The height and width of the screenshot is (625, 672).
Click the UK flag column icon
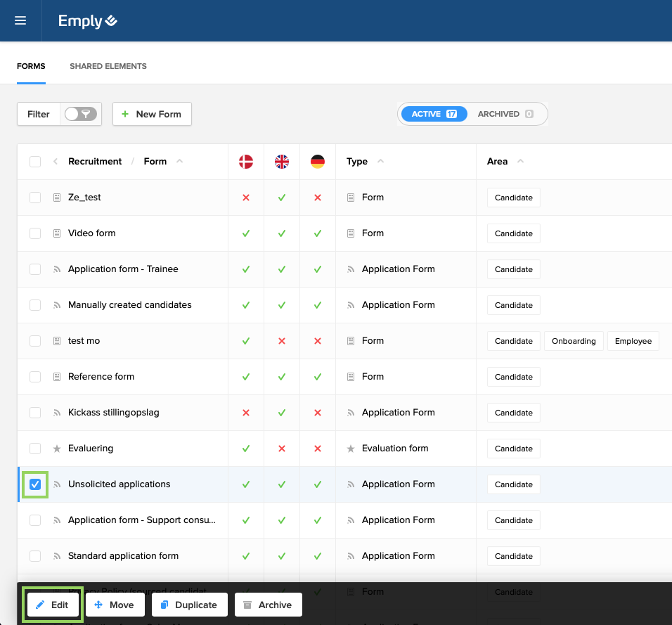coord(282,162)
